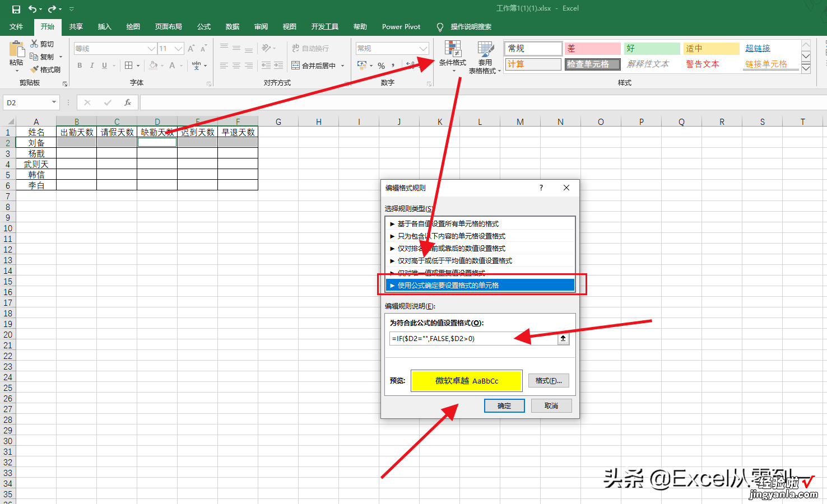Click the Paste (粘贴) clipboard icon
The width and height of the screenshot is (827, 504).
(16, 49)
